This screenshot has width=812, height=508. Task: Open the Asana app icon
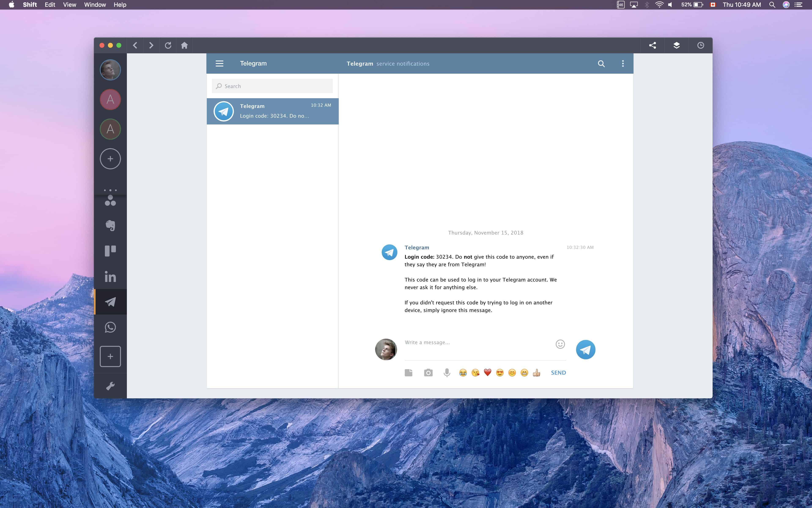110,201
